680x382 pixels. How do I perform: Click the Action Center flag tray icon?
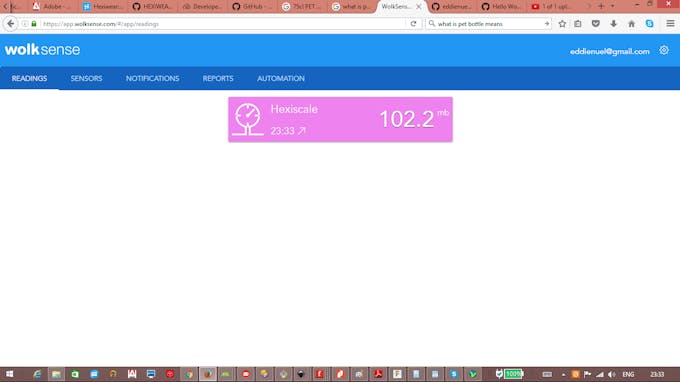[x=587, y=374]
